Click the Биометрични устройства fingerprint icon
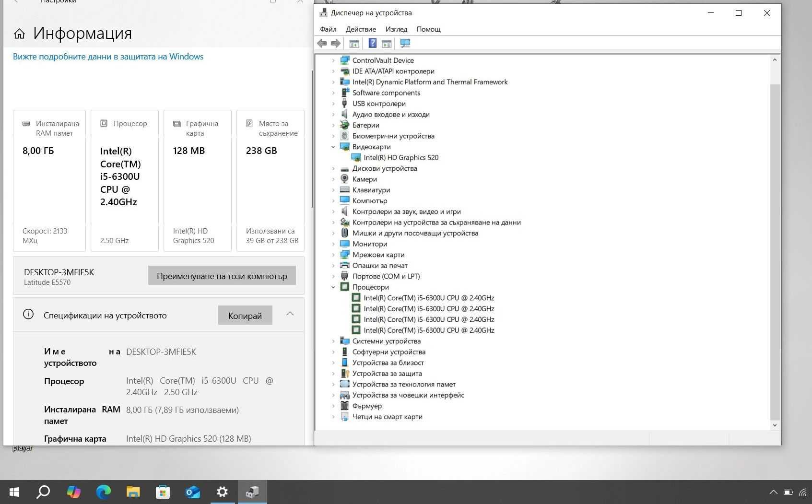Image resolution: width=812 pixels, height=504 pixels. click(x=344, y=136)
